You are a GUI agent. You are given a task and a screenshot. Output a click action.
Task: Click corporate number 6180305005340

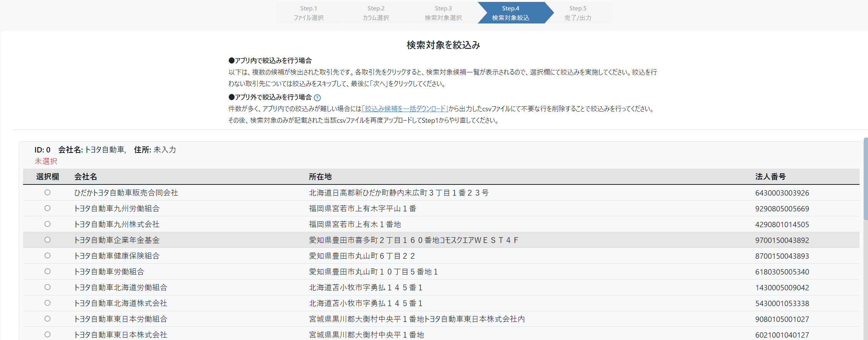782,272
